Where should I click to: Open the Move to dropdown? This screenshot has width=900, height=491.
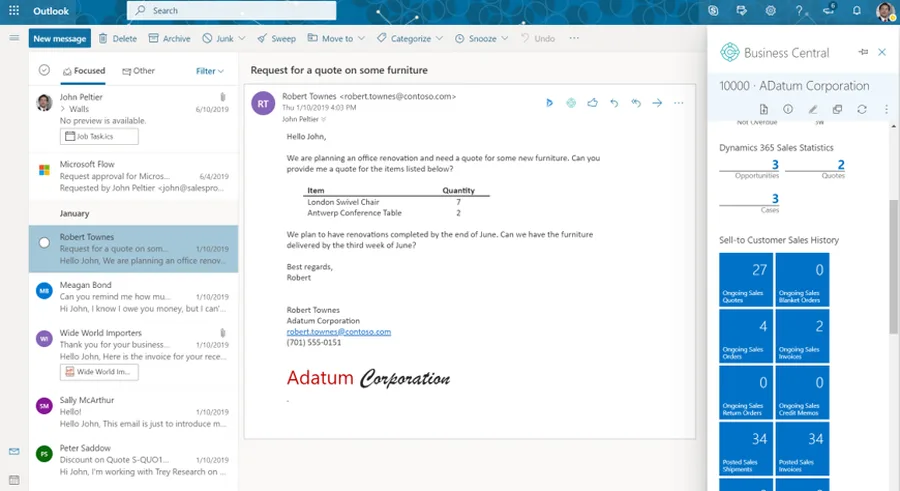(x=336, y=38)
